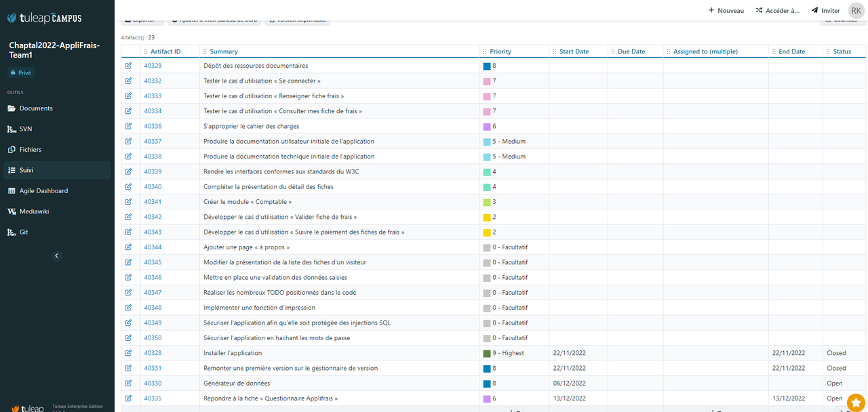
Task: Click priority 9 - Highest green swatch
Action: click(487, 353)
